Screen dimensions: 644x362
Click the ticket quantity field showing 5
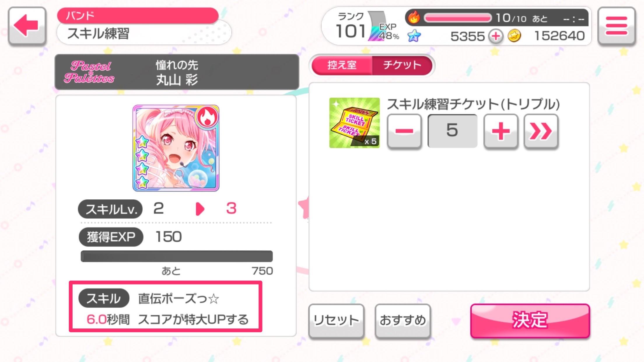(452, 131)
